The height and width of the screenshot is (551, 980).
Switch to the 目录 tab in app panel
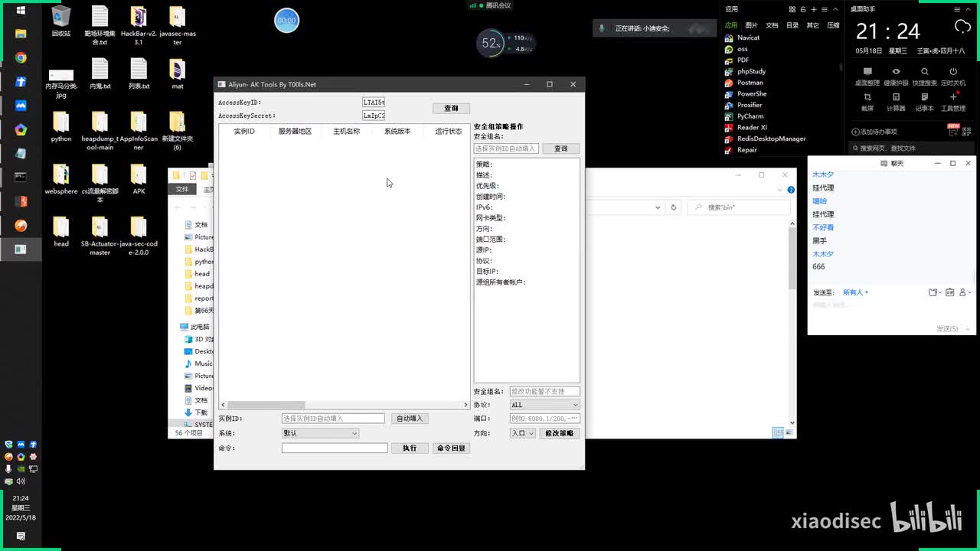click(x=792, y=25)
